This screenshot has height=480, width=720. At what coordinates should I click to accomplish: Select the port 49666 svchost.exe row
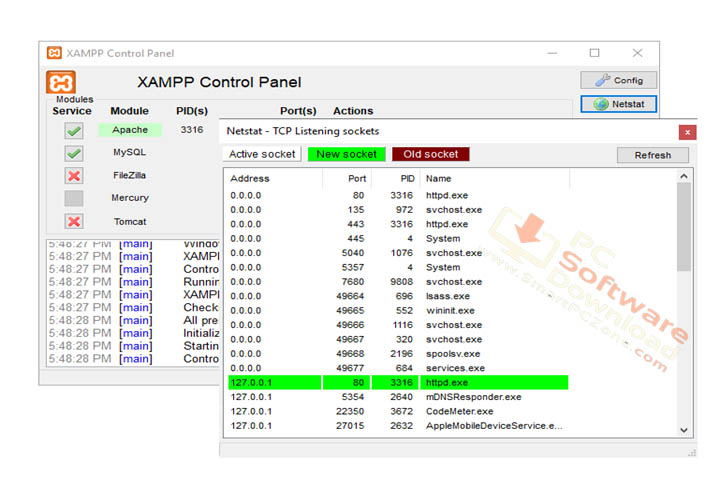tap(398, 325)
